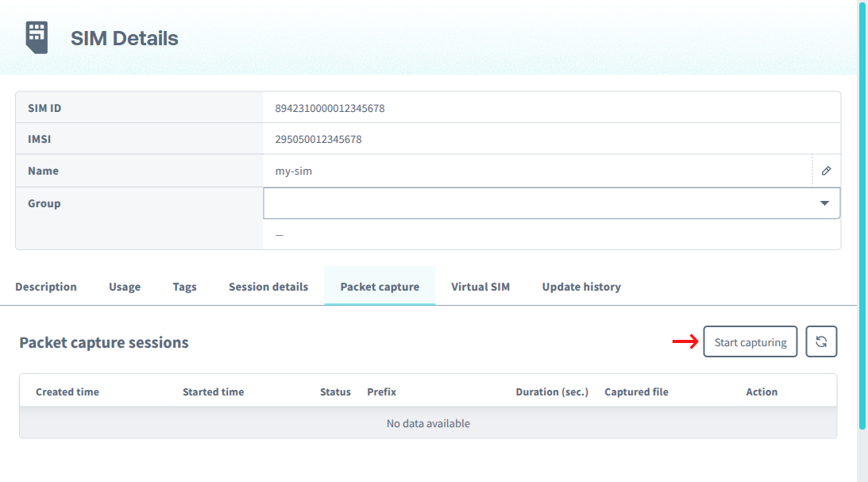868x482 pixels.
Task: Click the pencil icon to edit the SIM name
Action: pyautogui.click(x=826, y=170)
